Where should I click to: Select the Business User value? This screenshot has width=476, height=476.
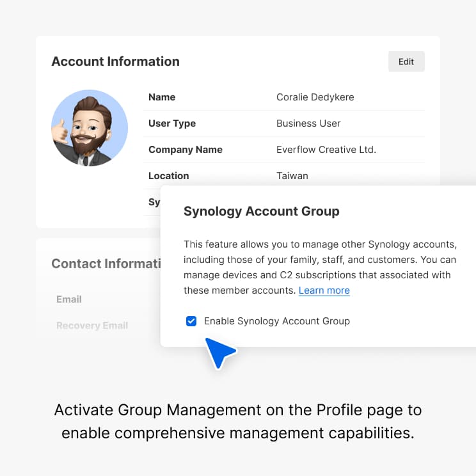click(x=308, y=123)
